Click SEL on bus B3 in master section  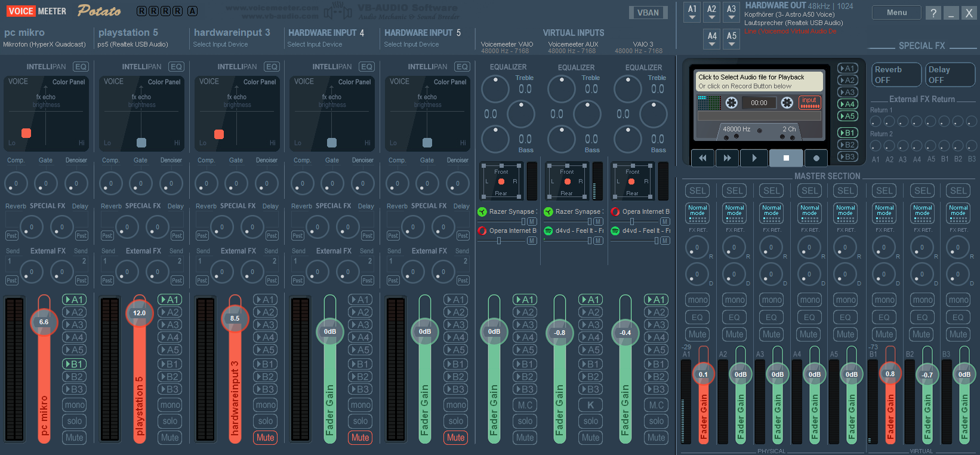(x=958, y=190)
